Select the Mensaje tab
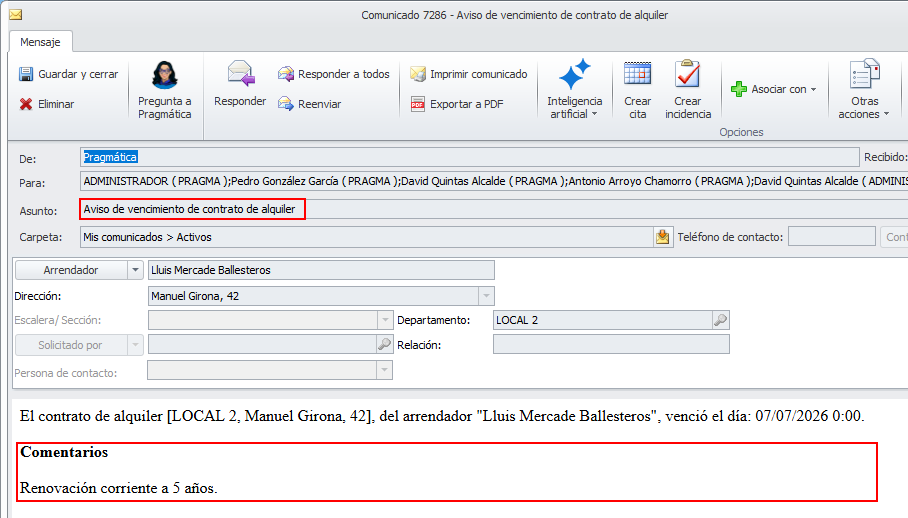The width and height of the screenshot is (908, 518). (41, 42)
